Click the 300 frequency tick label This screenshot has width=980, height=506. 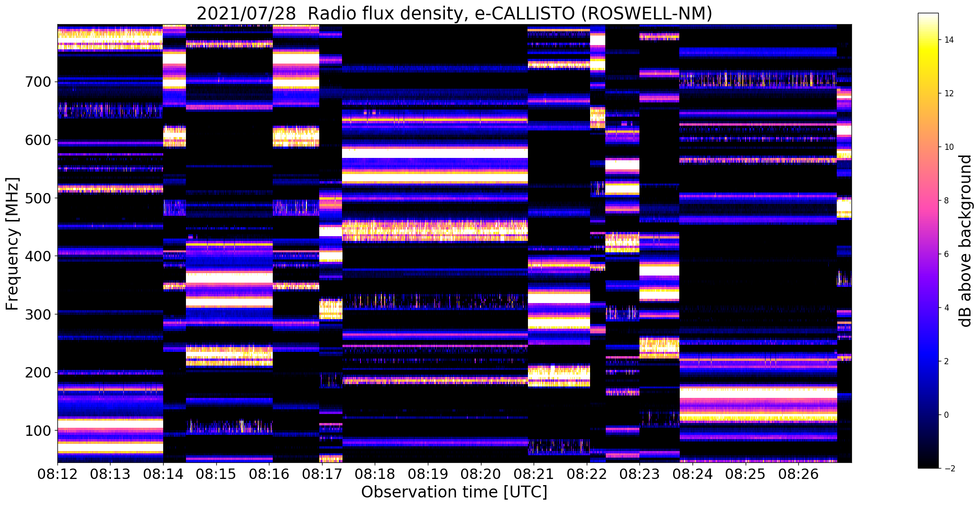[x=38, y=314]
